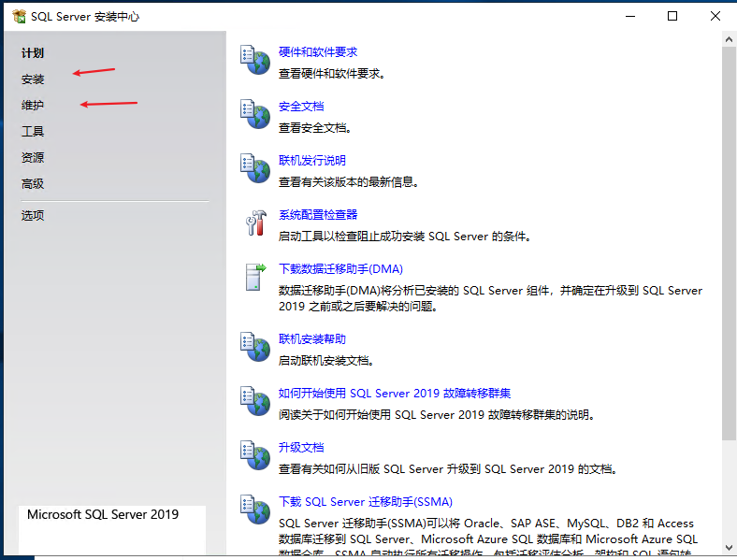Select the 高级 sidebar item
This screenshot has width=737, height=560.
33,183
